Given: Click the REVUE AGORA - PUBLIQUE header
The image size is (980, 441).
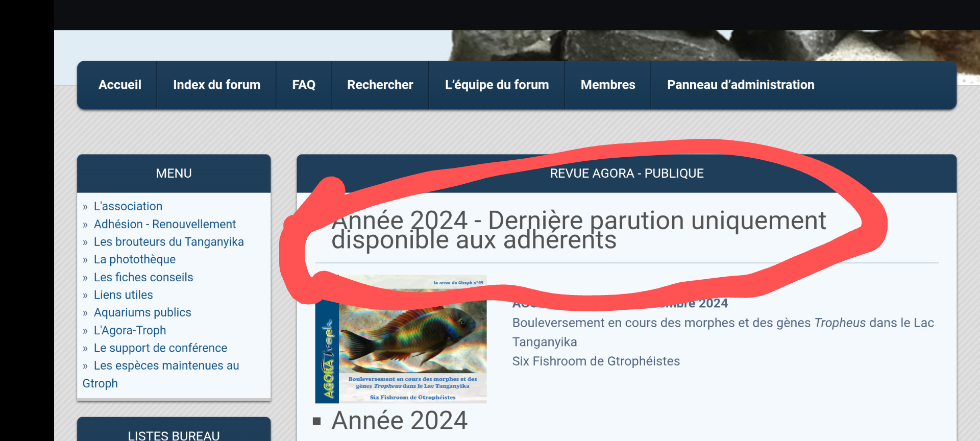Looking at the screenshot, I should [627, 173].
